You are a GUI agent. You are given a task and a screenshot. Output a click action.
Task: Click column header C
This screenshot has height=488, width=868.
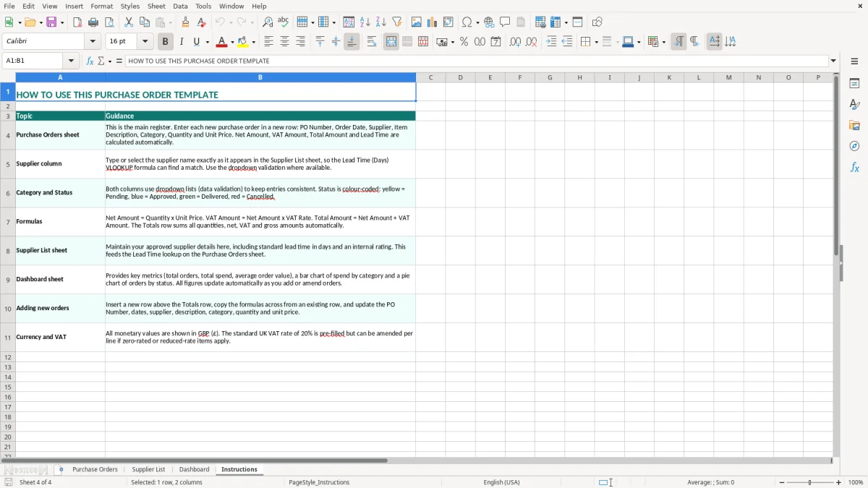430,77
